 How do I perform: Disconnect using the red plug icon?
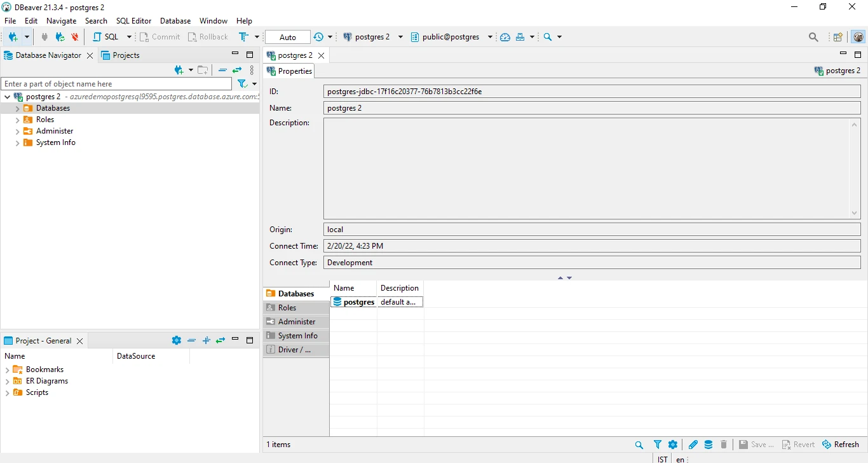point(74,37)
